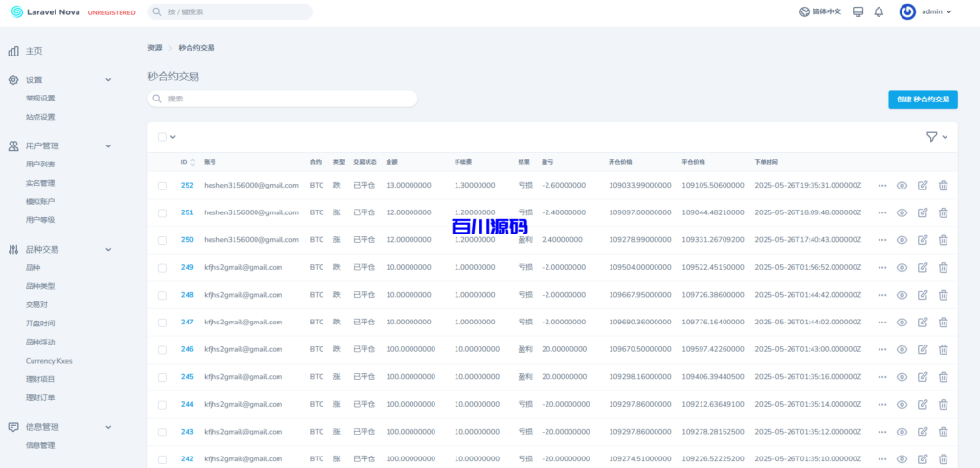Click the 创建 秒合约交易 button
Screen dimensions: 980x468
click(x=923, y=100)
